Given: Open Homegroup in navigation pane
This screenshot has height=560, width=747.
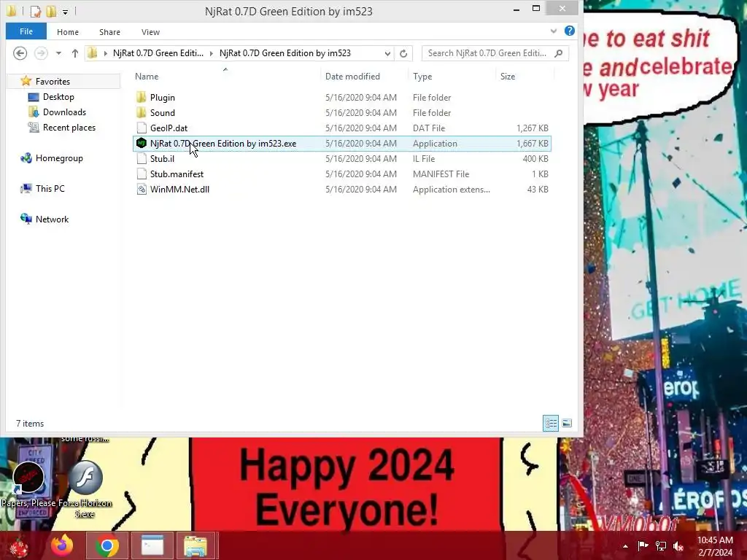Looking at the screenshot, I should 59,158.
